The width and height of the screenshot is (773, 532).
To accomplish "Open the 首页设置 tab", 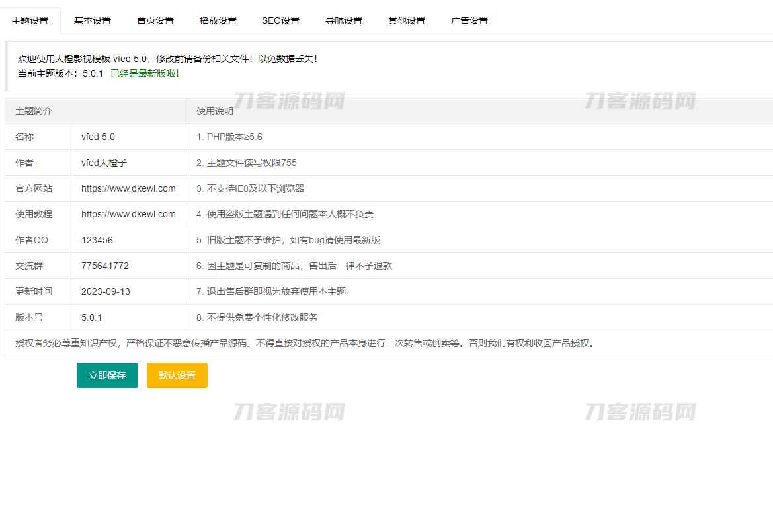I will pos(155,20).
